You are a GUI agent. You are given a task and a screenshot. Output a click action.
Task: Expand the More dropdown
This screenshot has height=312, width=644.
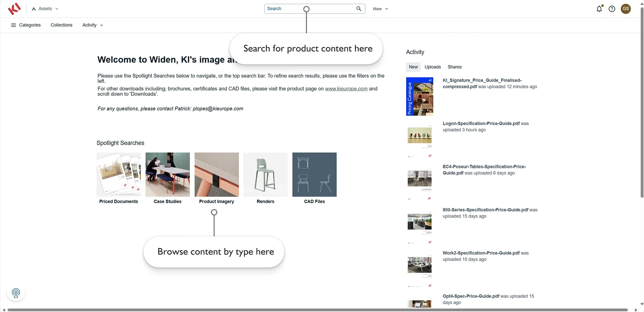click(380, 9)
